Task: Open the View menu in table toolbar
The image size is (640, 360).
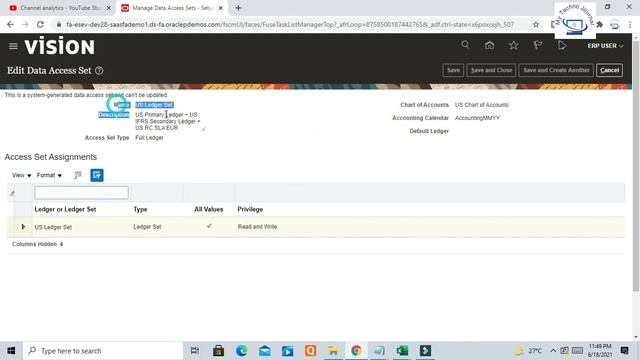Action: [x=22, y=175]
